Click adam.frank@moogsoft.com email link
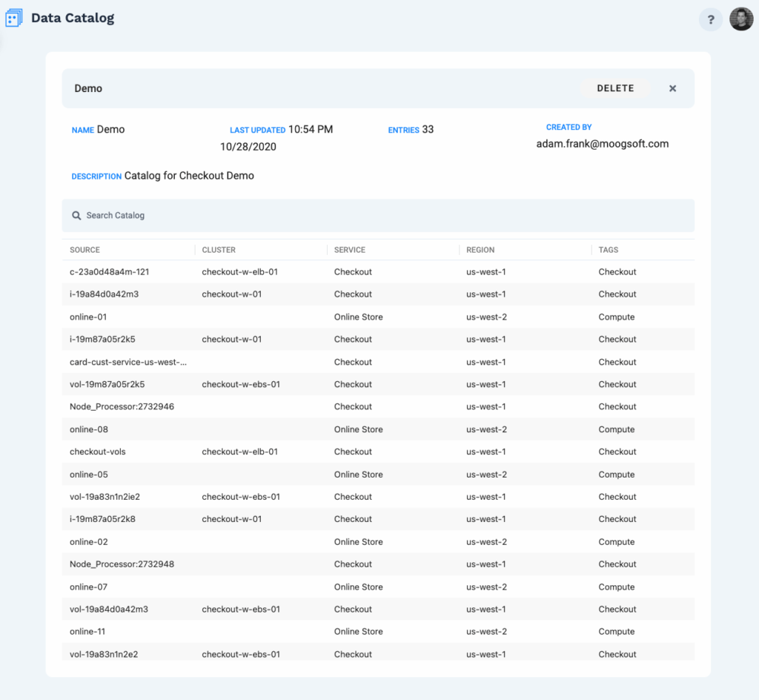The height and width of the screenshot is (700, 759). pyautogui.click(x=602, y=144)
